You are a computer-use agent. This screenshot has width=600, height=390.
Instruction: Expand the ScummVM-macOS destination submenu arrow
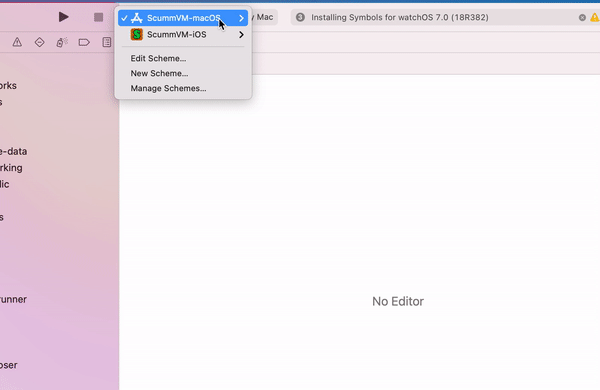pyautogui.click(x=241, y=18)
